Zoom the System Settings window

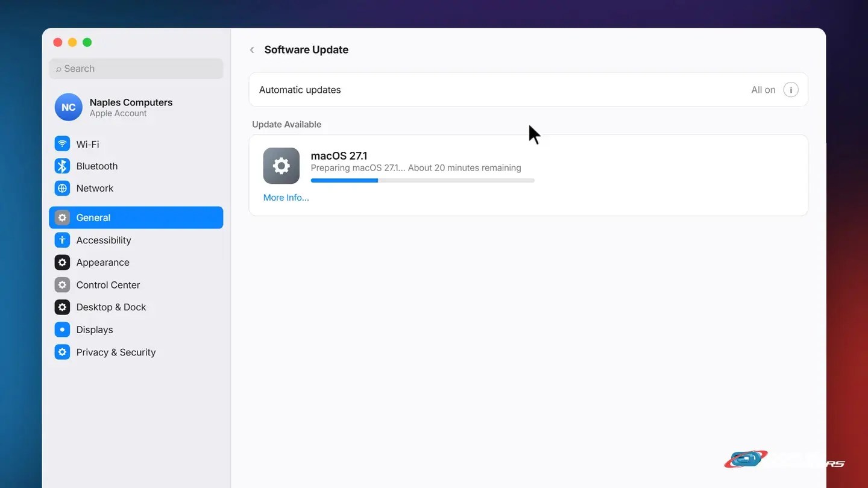click(x=87, y=42)
